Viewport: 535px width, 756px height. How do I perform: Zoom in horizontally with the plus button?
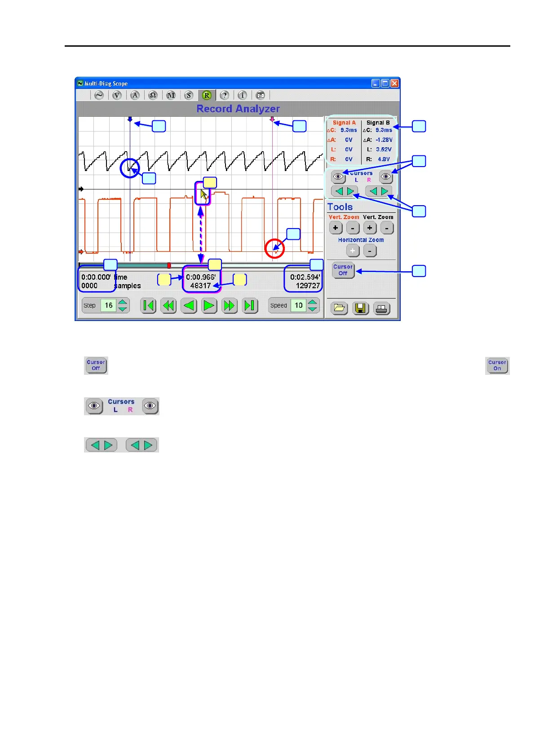(x=353, y=251)
